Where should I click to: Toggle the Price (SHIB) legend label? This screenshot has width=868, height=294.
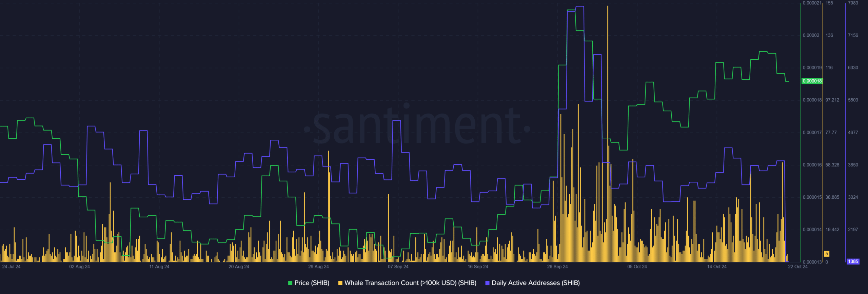tap(312, 283)
